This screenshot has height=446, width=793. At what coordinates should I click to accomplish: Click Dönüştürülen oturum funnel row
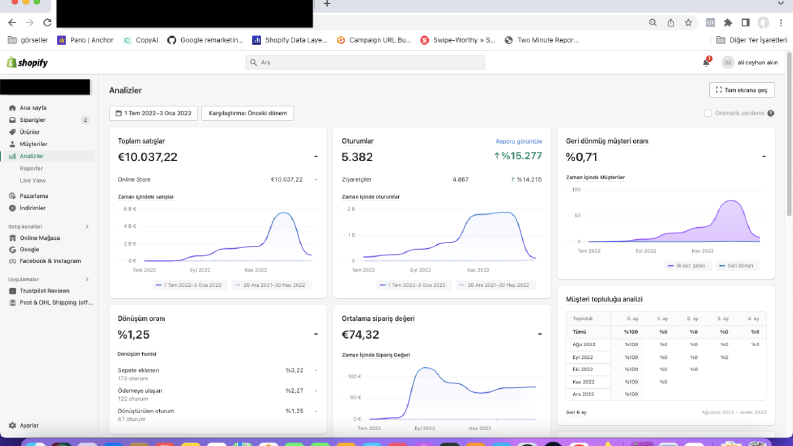click(x=218, y=415)
